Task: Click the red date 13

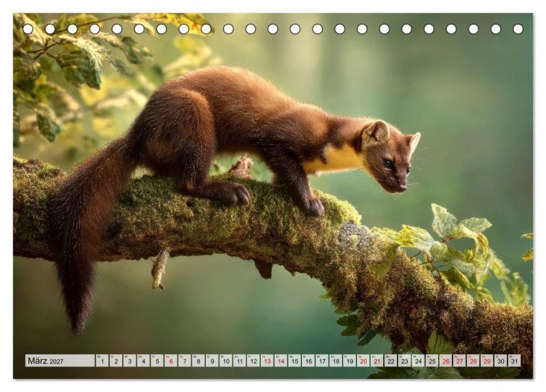Action: pos(267,361)
